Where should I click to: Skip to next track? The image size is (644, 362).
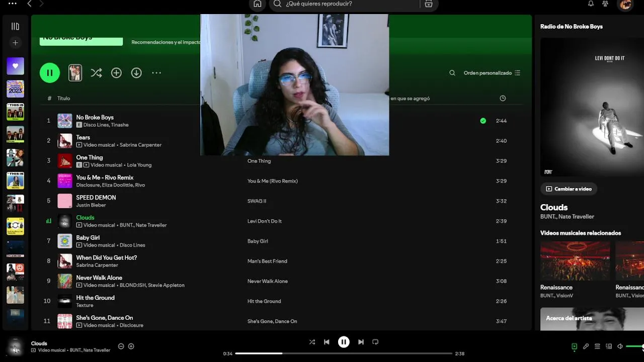pyautogui.click(x=361, y=342)
